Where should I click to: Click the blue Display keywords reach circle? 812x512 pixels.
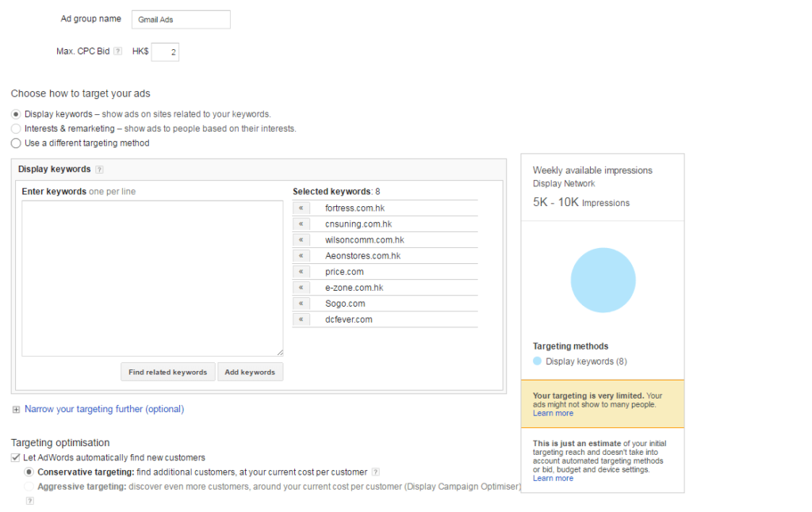pyautogui.click(x=603, y=280)
